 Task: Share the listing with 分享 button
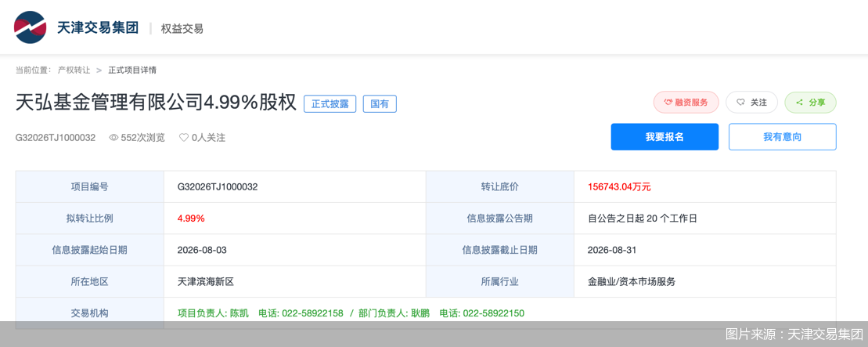[810, 103]
